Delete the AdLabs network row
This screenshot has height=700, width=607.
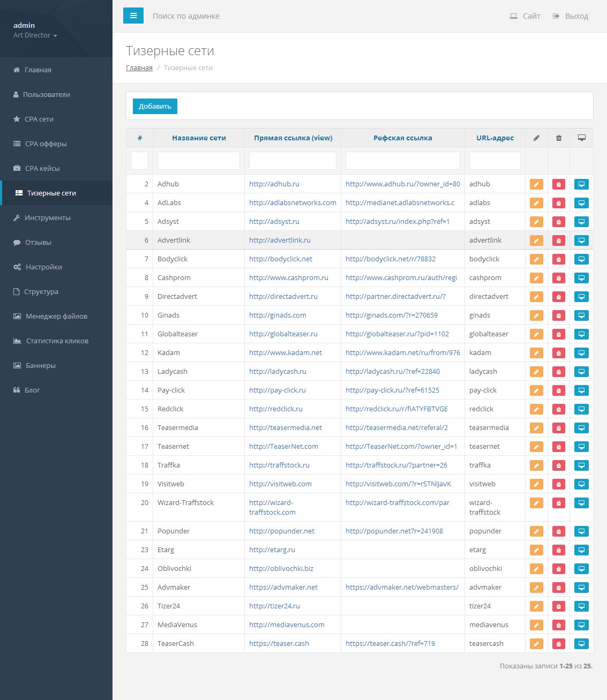(559, 203)
